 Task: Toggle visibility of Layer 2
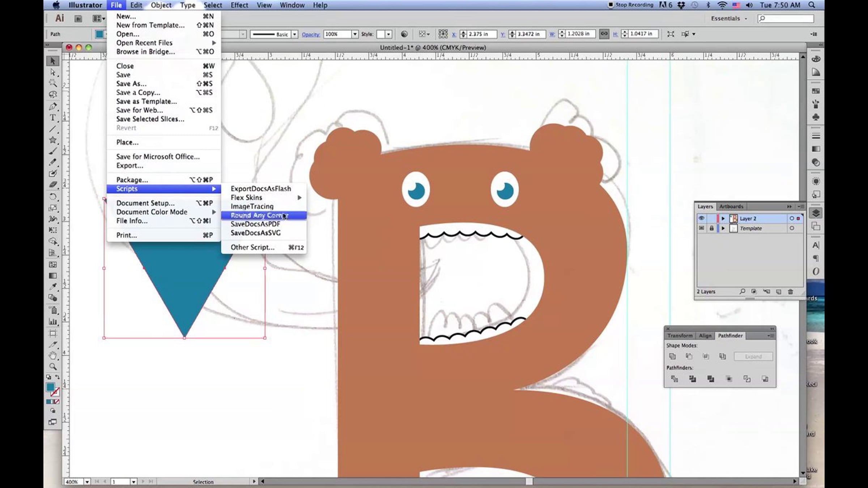(x=701, y=218)
